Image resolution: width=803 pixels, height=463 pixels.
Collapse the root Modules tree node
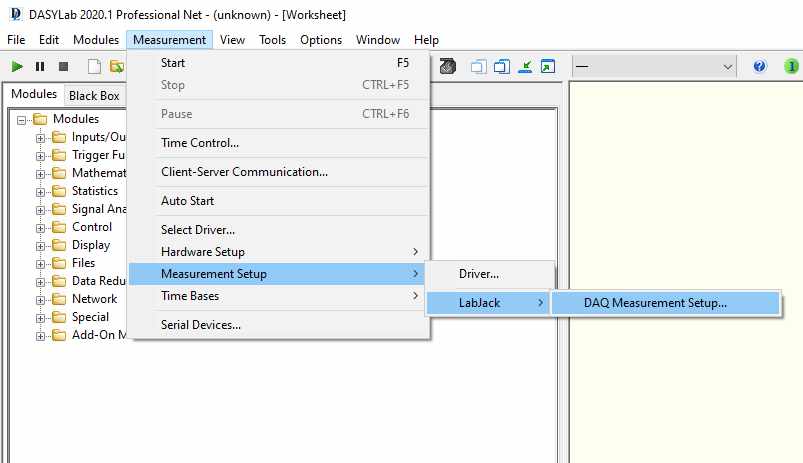(23, 119)
